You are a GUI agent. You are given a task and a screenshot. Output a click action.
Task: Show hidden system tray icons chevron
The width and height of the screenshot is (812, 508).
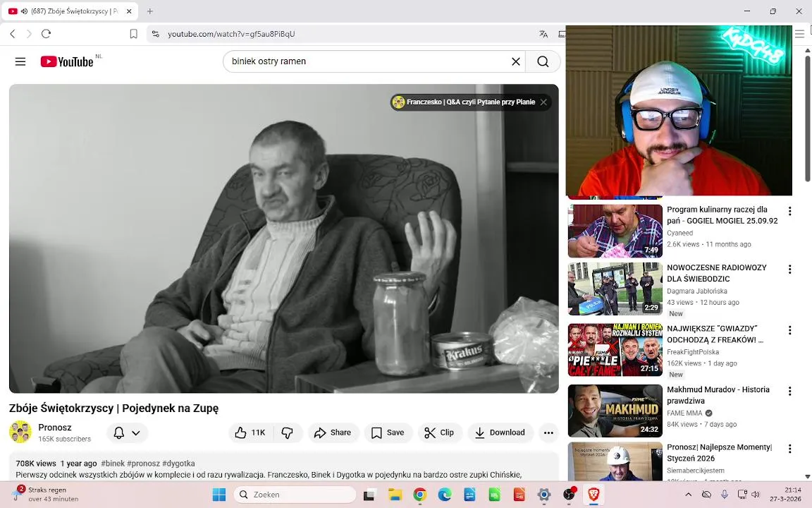coord(688,495)
